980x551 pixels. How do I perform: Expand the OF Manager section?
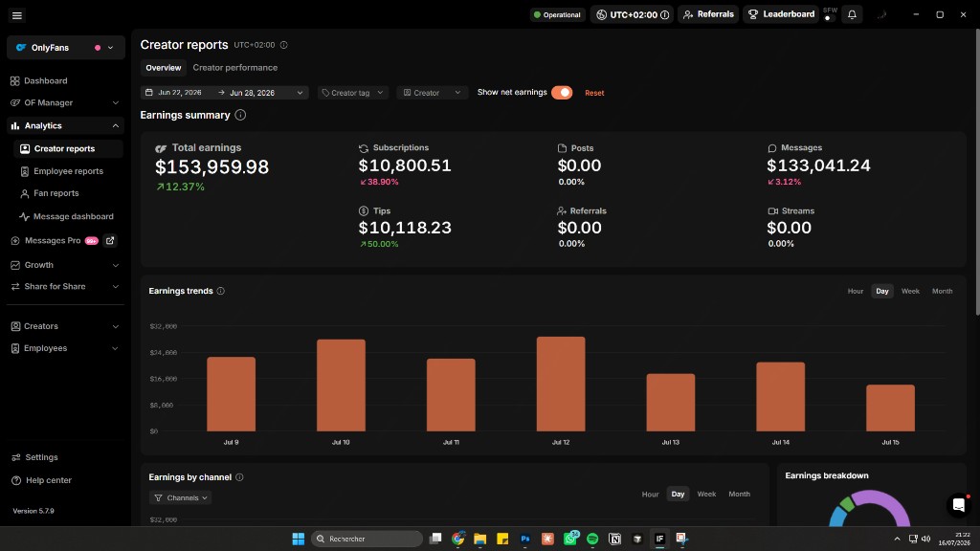[x=66, y=102]
